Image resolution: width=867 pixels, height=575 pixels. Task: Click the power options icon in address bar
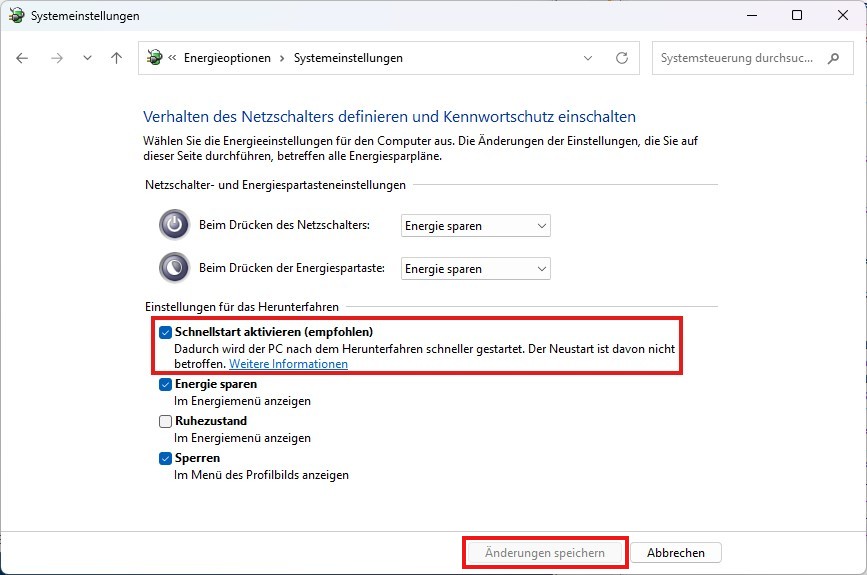point(154,58)
